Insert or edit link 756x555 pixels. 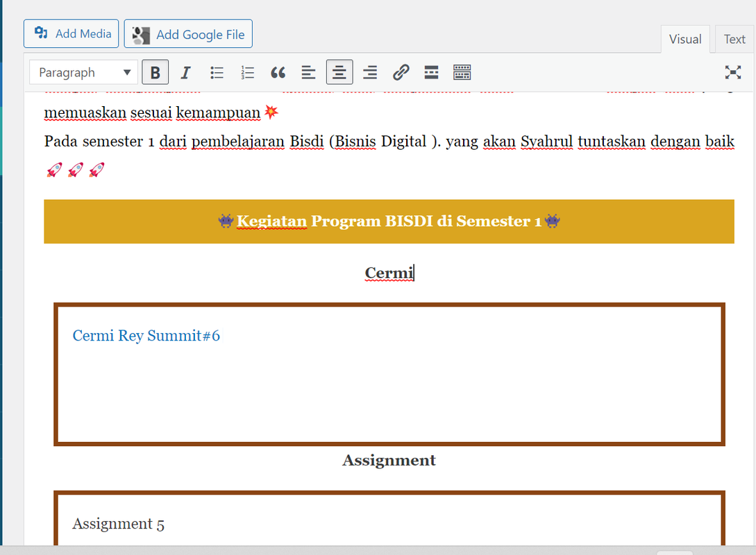401,73
